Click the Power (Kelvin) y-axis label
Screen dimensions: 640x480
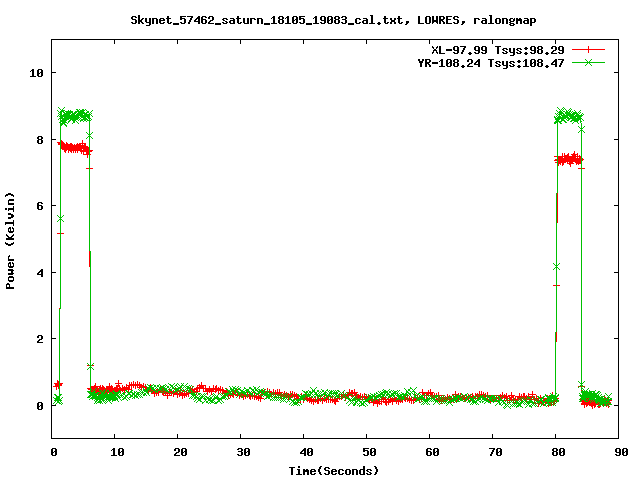click(x=10, y=241)
